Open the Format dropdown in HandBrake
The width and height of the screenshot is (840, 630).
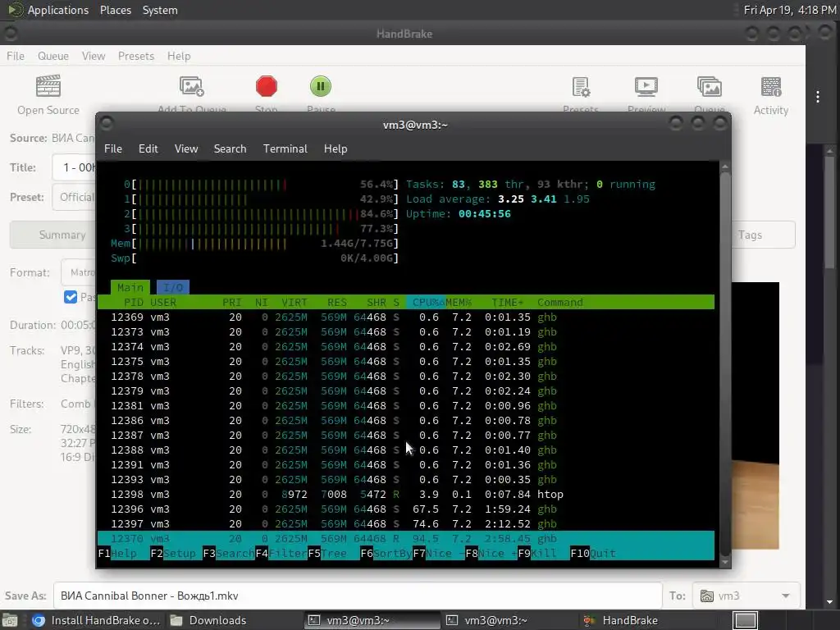78,272
